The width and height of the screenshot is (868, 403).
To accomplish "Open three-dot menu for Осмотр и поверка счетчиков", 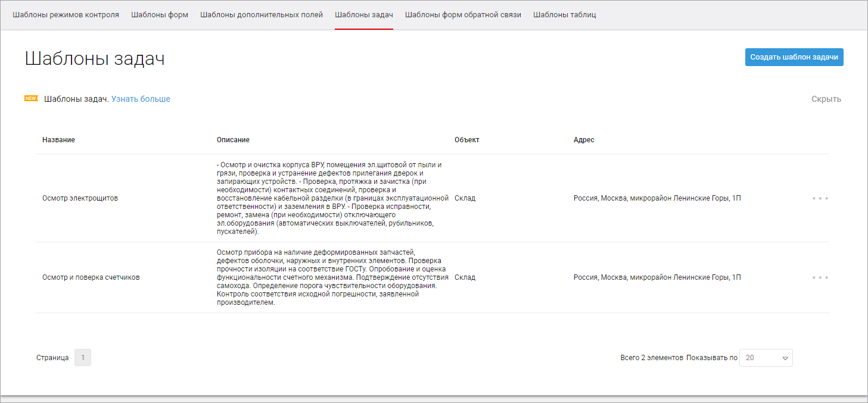I will [820, 277].
